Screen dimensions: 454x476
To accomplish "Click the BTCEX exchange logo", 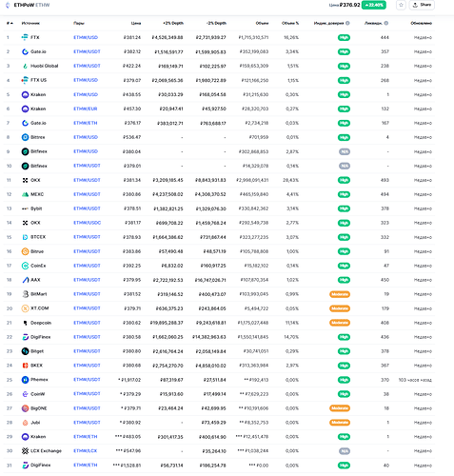I will [25, 237].
